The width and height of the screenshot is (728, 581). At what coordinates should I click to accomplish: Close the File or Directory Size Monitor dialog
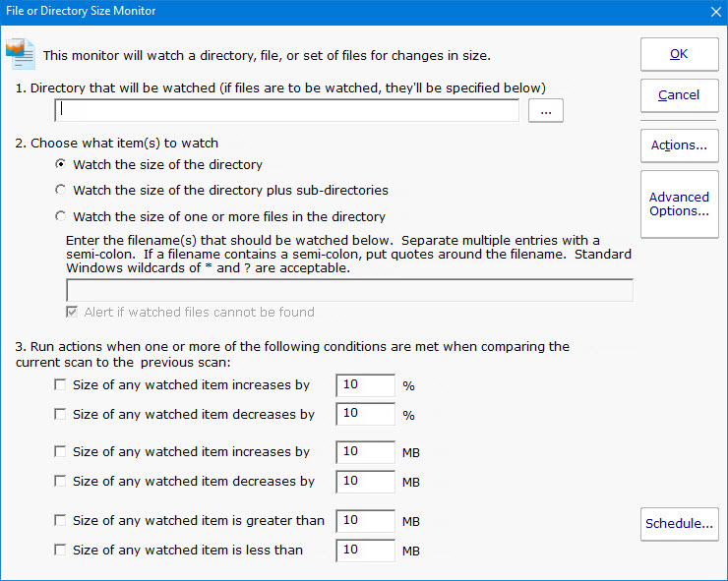pos(715,12)
